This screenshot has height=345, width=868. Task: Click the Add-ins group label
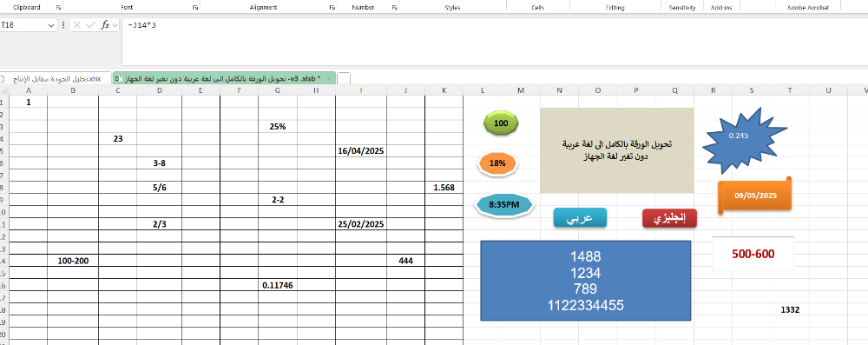721,8
